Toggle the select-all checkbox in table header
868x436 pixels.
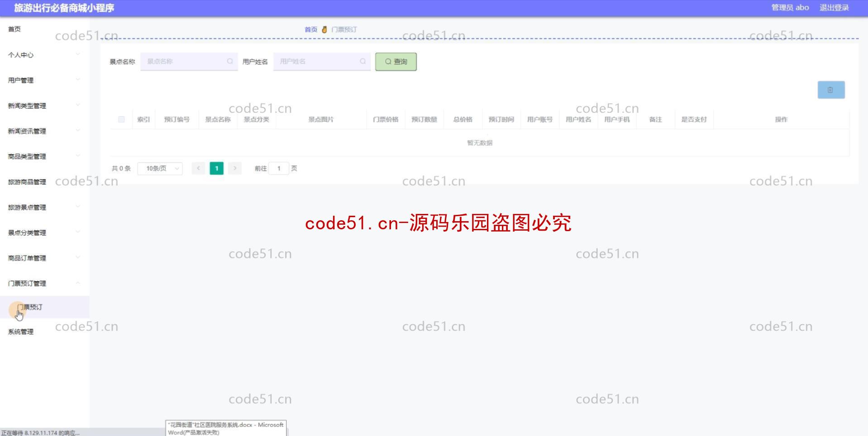[x=121, y=119]
